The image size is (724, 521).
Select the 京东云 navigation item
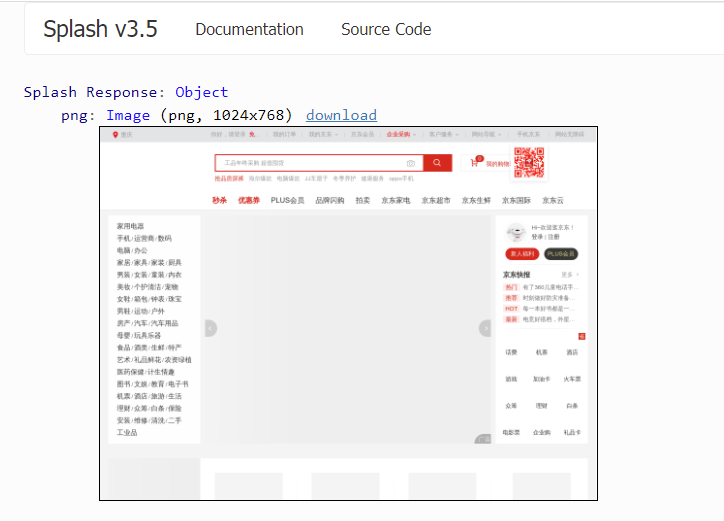pyautogui.click(x=553, y=200)
